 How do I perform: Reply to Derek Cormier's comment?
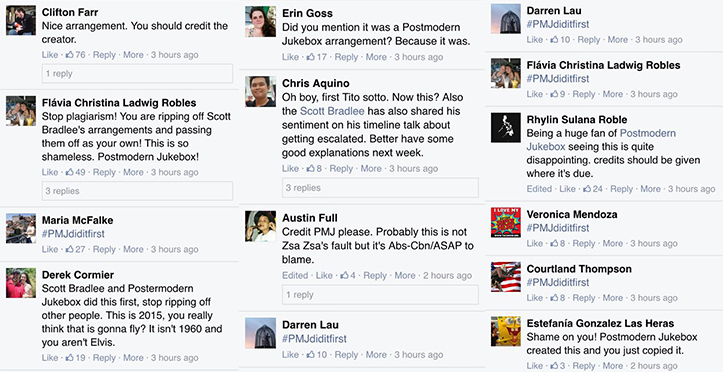(x=104, y=358)
